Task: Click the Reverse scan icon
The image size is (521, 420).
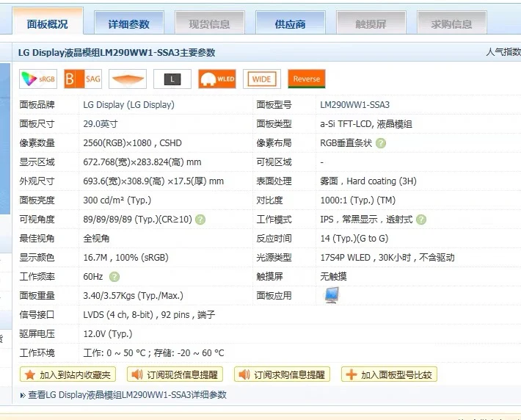Action: 307,79
